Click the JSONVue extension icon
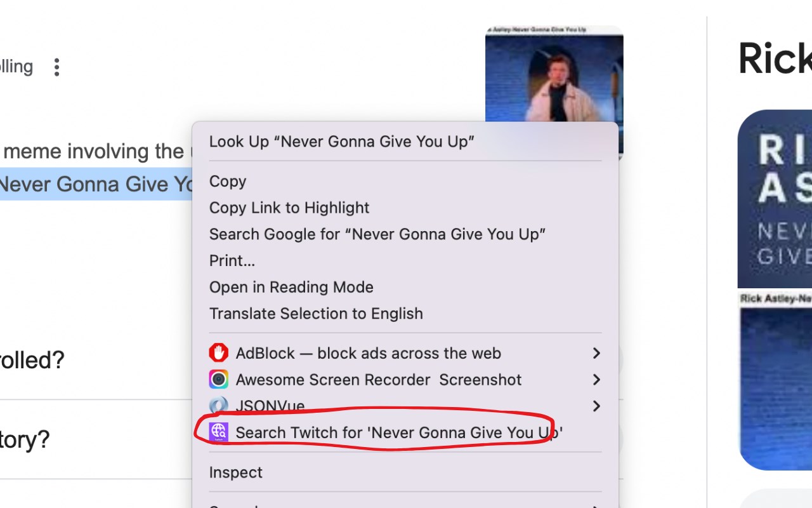Viewport: 812px width, 508px height. tap(218, 405)
